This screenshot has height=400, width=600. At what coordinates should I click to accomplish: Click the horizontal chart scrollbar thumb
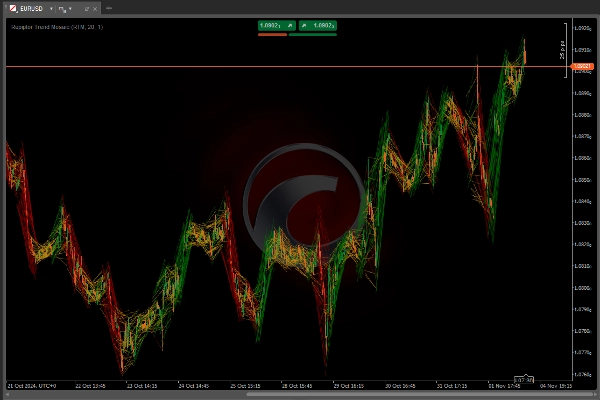pyautogui.click(x=420, y=394)
